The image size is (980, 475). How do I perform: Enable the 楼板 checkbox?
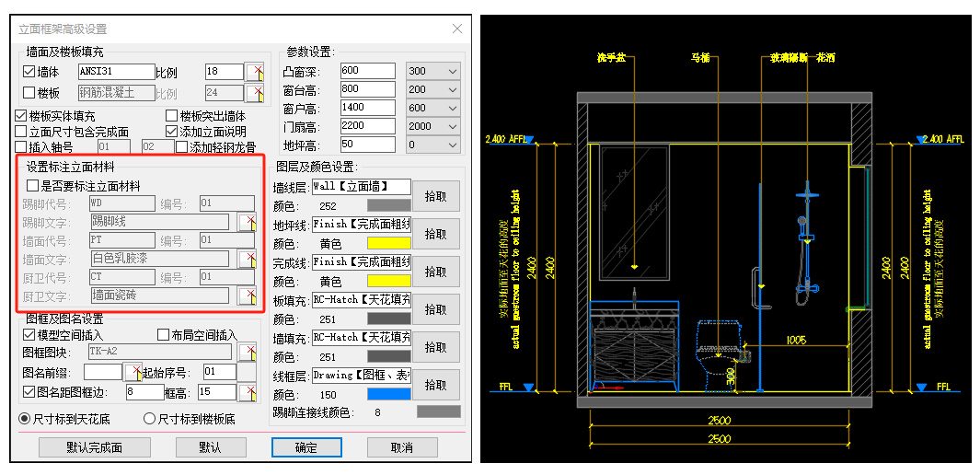pos(29,92)
